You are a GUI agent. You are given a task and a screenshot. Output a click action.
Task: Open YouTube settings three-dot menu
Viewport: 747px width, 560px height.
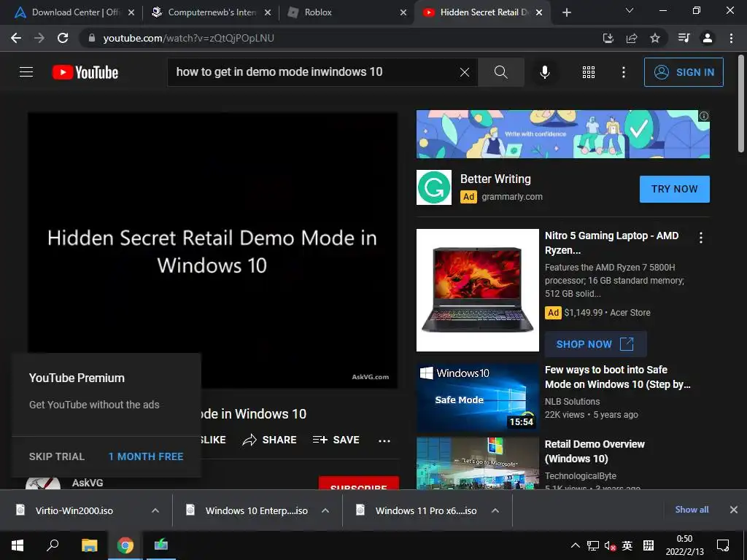coord(624,72)
